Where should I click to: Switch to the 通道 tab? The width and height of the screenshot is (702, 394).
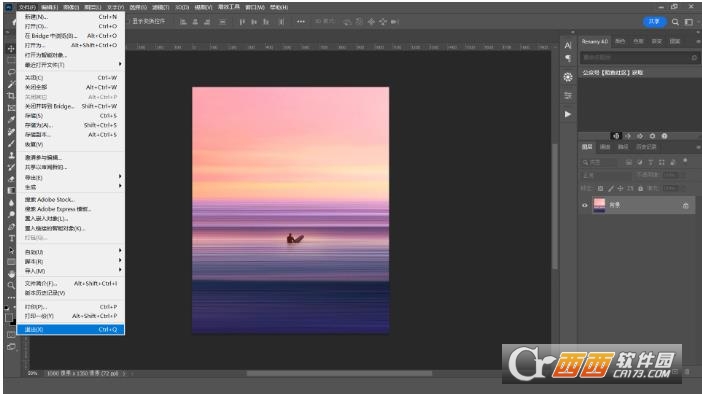pos(605,147)
